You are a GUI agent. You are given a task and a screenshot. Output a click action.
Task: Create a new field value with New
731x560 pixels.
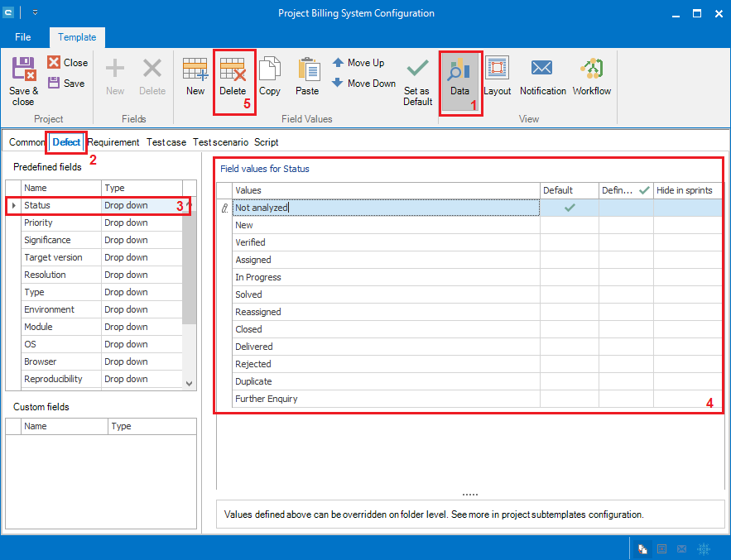point(195,71)
